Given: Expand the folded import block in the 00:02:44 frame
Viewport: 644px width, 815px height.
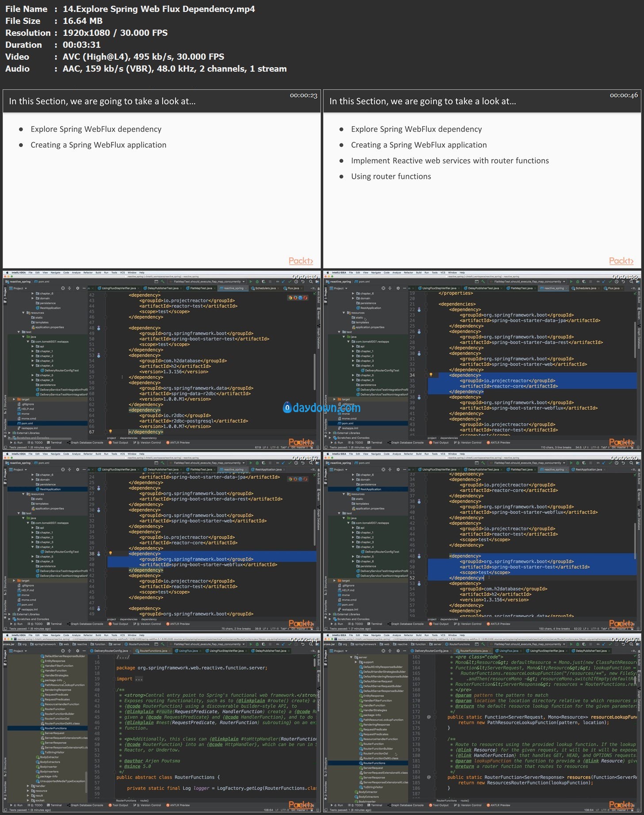Looking at the screenshot, I should click(139, 679).
